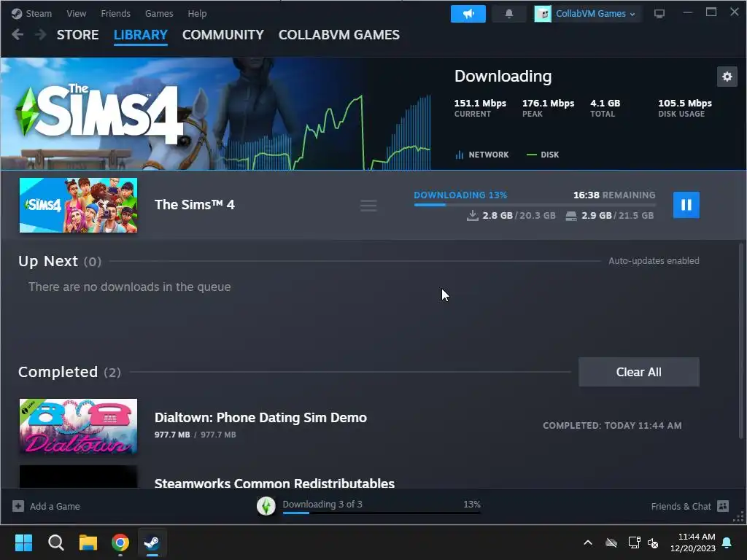The height and width of the screenshot is (560, 747).
Task: Click the reorder handle for The Sims 4
Action: [x=368, y=206]
